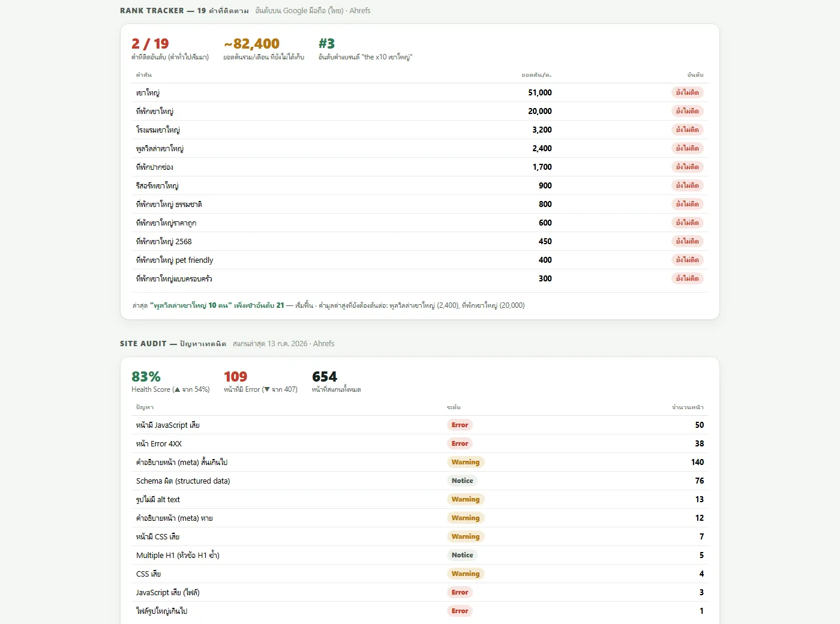The image size is (840, 624).
Task: Click the keyword "ที่พักเขาใหญ่ราคาถูก"
Action: [x=166, y=223]
